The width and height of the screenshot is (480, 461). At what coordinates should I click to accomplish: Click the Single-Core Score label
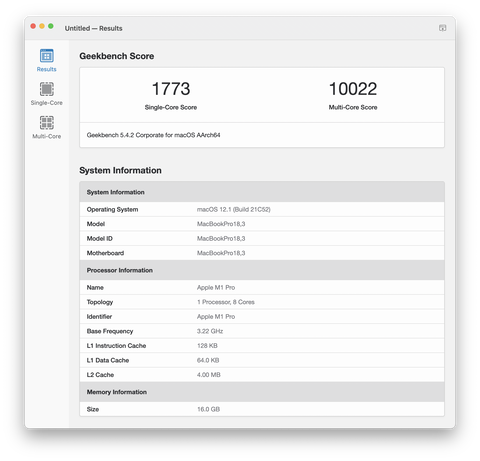pyautogui.click(x=171, y=107)
